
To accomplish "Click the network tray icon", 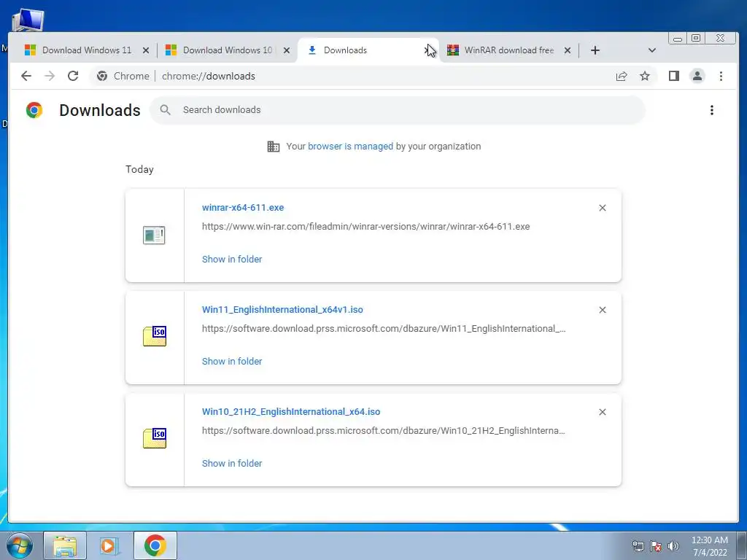I will [x=638, y=546].
